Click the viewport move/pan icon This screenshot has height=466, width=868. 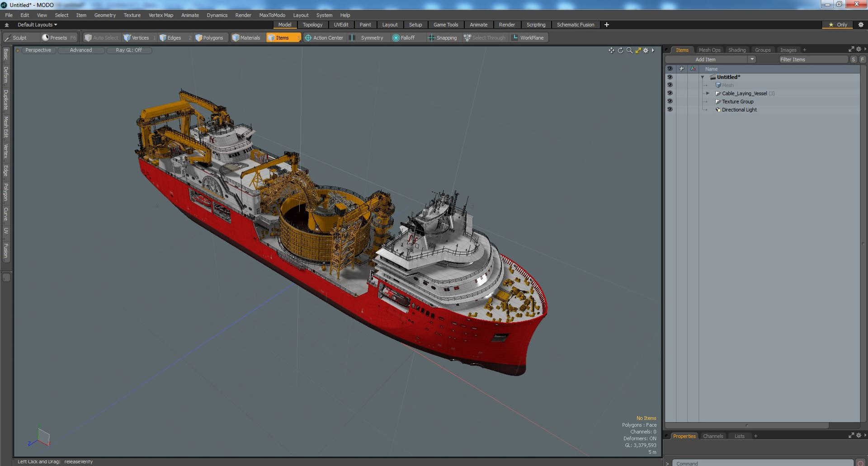pos(611,50)
